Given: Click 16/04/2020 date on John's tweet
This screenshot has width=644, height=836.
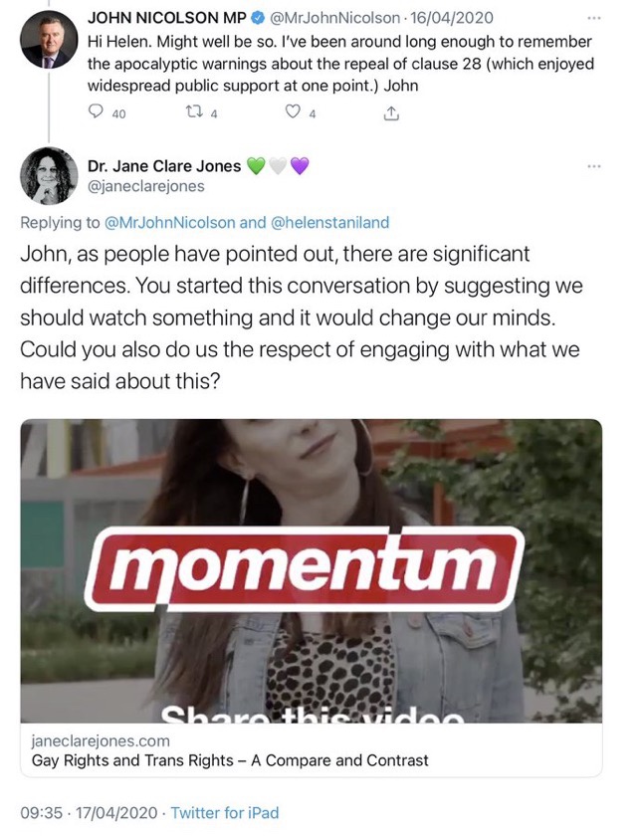Looking at the screenshot, I should pos(452,18).
